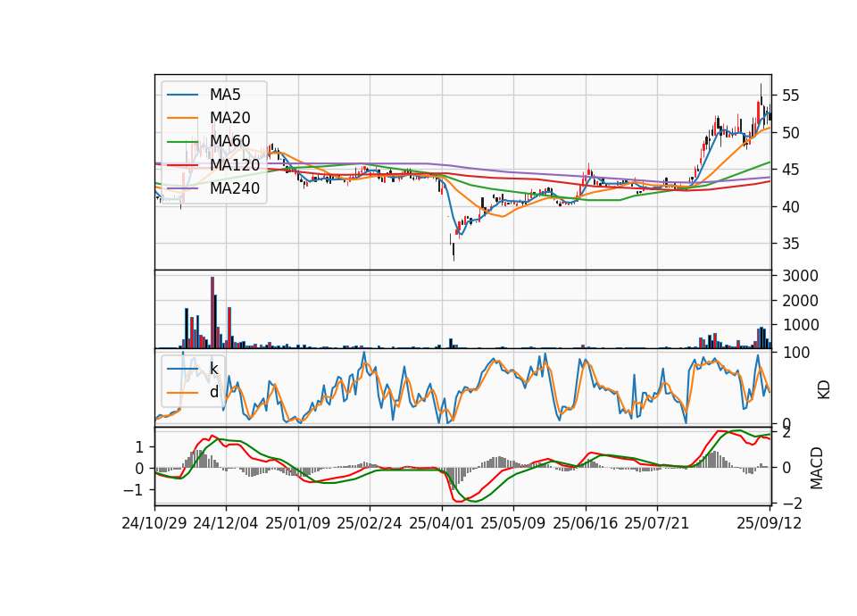Click the 40 price axis tick
Image resolution: width=857 pixels, height=616 pixels.
[x=790, y=207]
